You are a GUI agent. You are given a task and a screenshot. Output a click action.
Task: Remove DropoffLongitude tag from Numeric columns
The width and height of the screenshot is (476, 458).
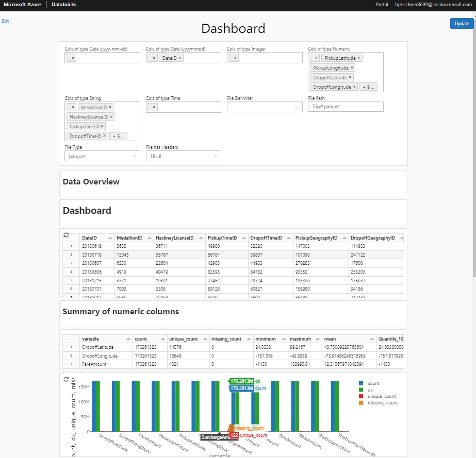(x=354, y=87)
